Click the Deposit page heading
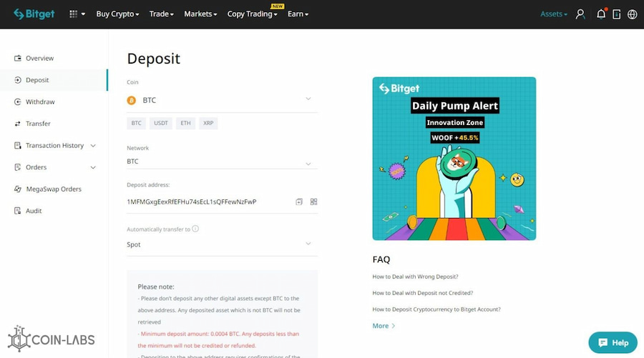The image size is (644, 358). pyautogui.click(x=154, y=59)
